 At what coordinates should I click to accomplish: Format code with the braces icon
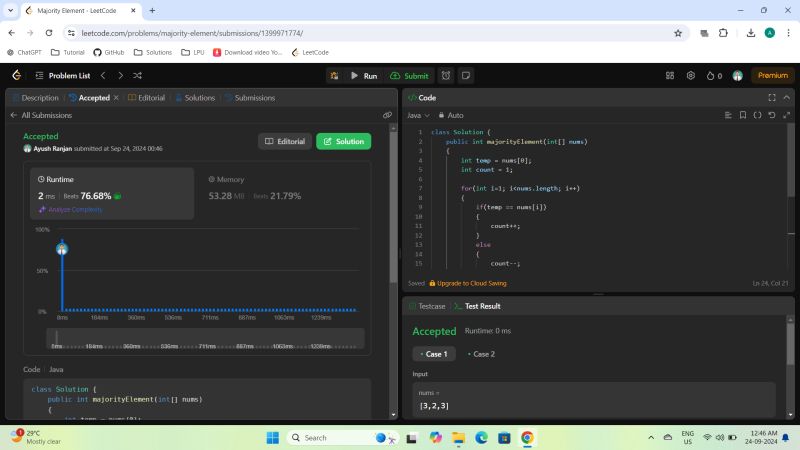[x=757, y=115]
